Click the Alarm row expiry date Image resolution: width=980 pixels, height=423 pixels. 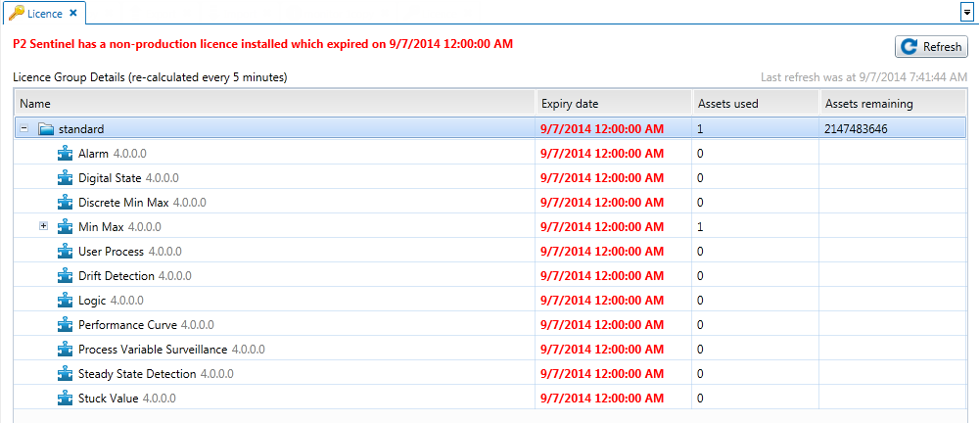602,154
